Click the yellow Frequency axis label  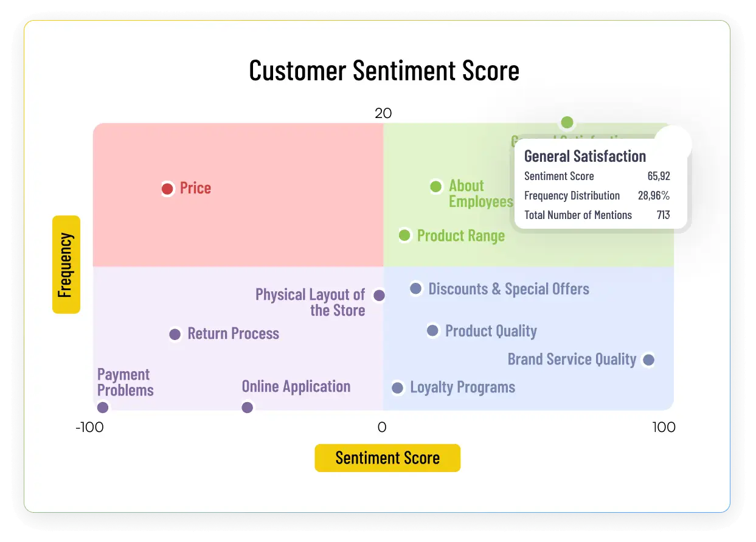66,265
